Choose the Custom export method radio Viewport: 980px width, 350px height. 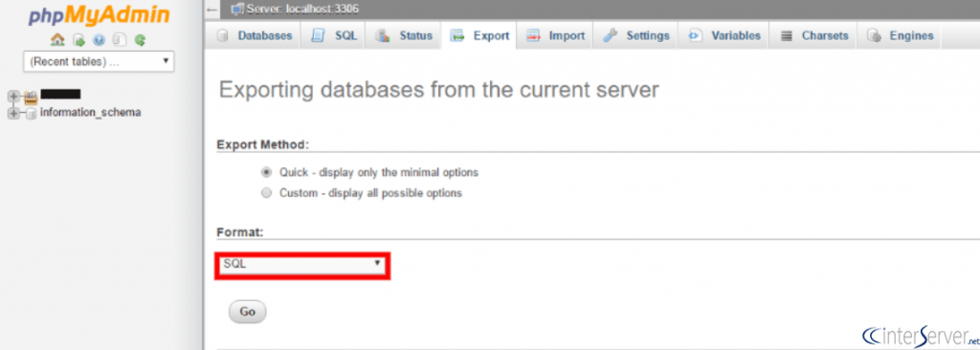(267, 193)
